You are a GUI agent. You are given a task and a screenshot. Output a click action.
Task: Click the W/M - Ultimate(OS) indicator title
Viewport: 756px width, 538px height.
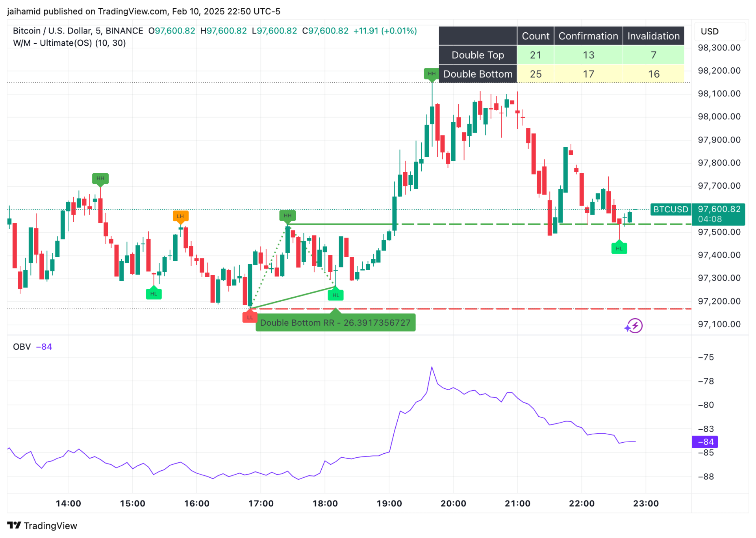tap(69, 43)
